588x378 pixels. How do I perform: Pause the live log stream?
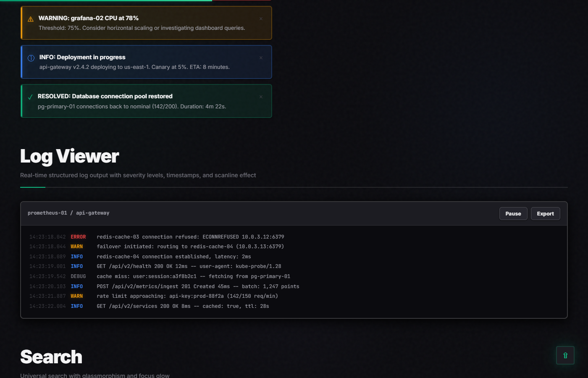513,213
